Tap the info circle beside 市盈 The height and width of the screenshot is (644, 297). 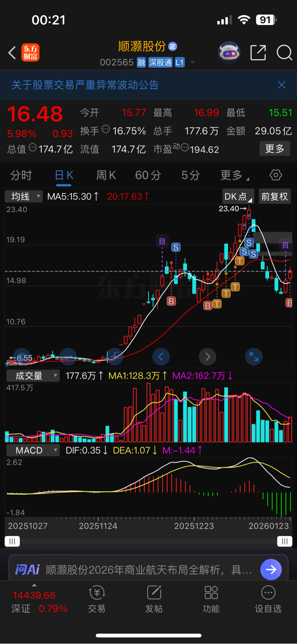pos(185,148)
